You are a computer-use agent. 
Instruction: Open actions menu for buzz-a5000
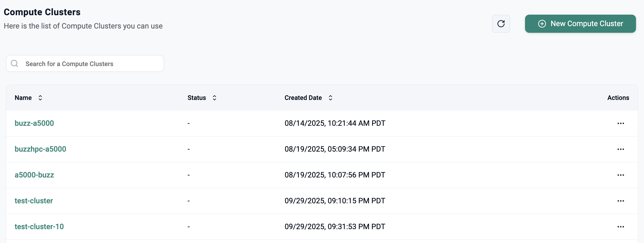(x=621, y=123)
